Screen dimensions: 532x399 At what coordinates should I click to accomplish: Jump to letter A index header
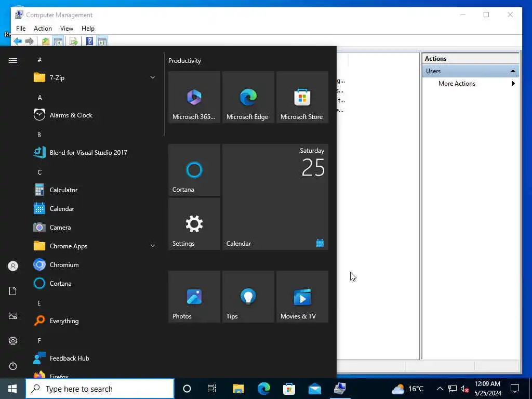(39, 97)
